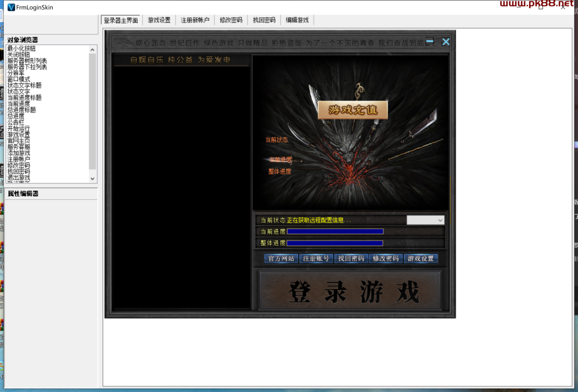Viewport: 578px width, 392px height.
Task: Select 服务器下拉列表 in object browser
Action: [27, 67]
